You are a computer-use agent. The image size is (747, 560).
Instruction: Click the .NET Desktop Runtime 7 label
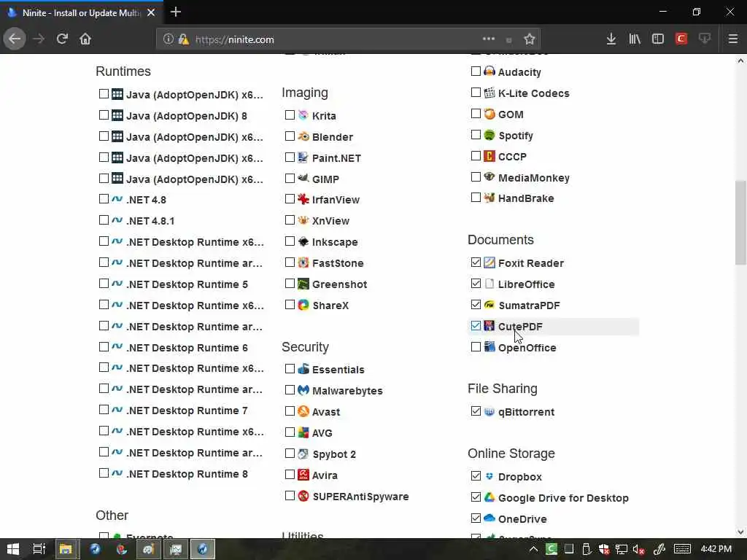pos(187,411)
